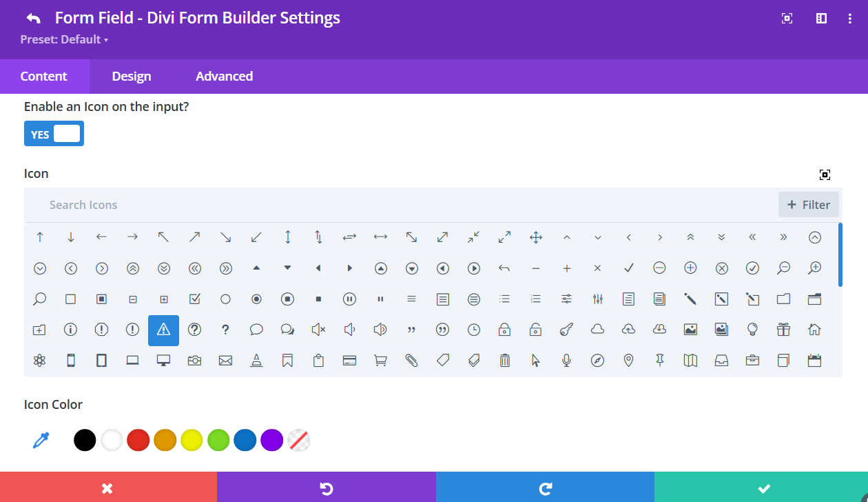Turn off the Enable an Icon toggle
The width and height of the screenshot is (868, 502).
(x=54, y=133)
